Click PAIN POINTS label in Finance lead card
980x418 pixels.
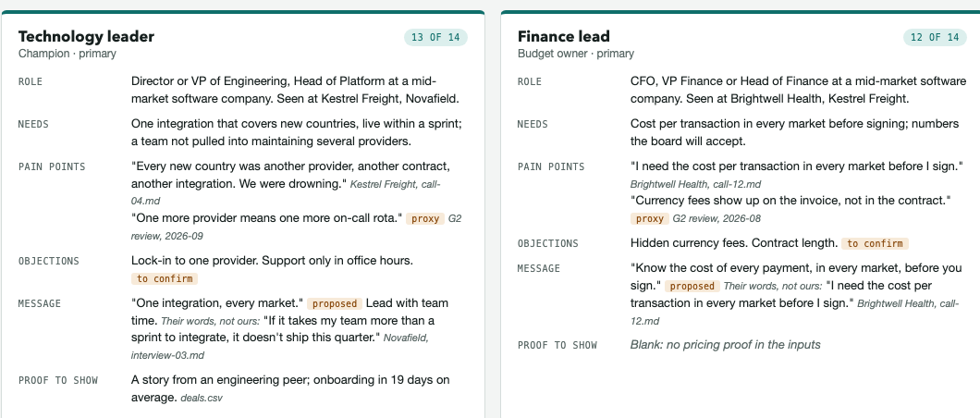point(551,166)
